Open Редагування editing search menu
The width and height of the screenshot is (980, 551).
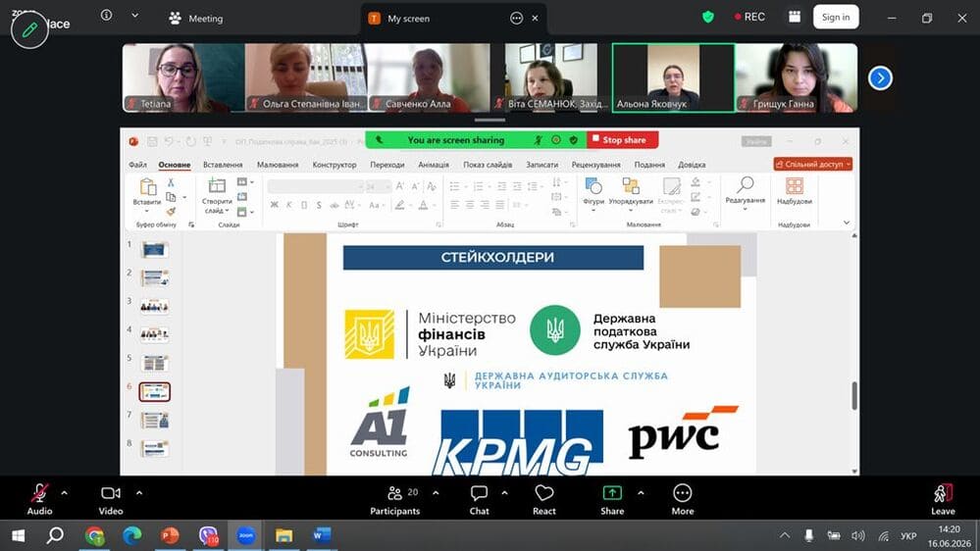pyautogui.click(x=745, y=192)
